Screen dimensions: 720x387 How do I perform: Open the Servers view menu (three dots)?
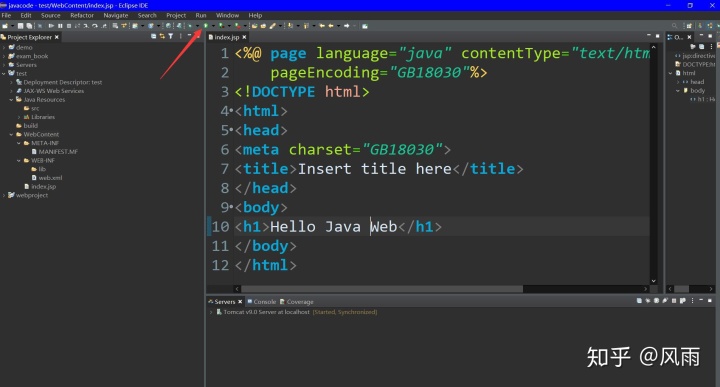point(692,301)
